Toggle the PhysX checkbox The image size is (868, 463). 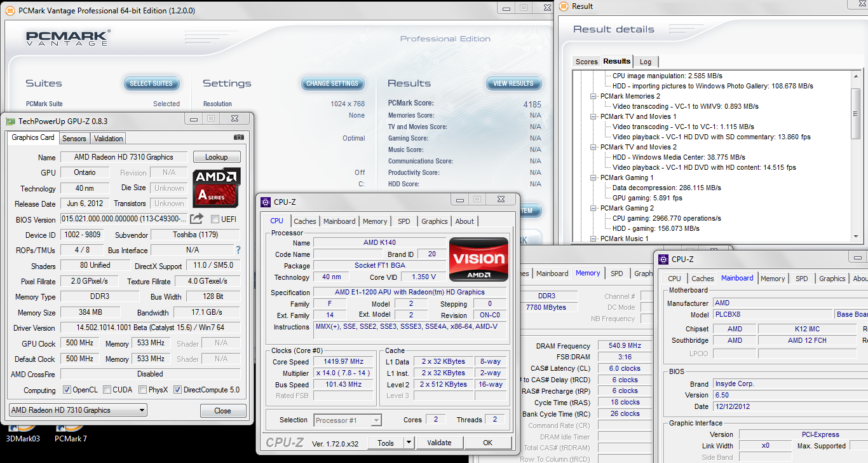tap(143, 390)
